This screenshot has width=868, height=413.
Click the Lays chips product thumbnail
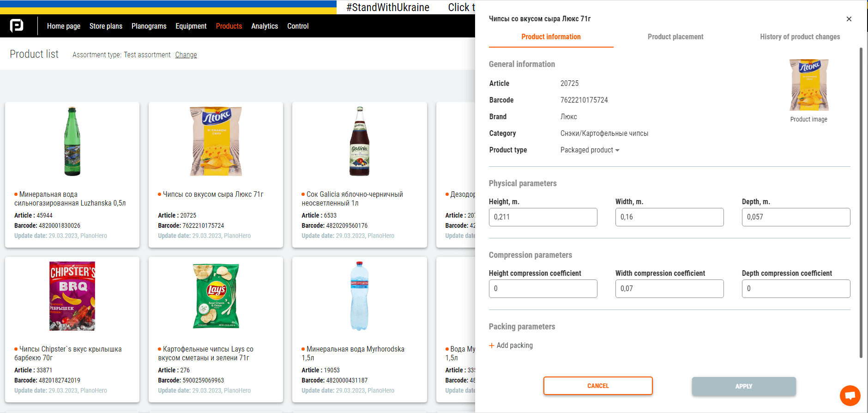pyautogui.click(x=216, y=296)
